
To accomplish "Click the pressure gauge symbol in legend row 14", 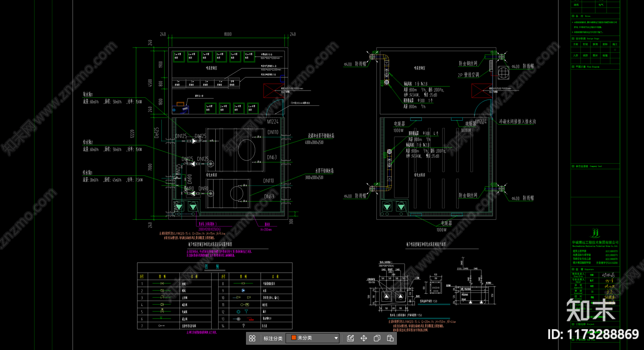I will [x=243, y=325].
